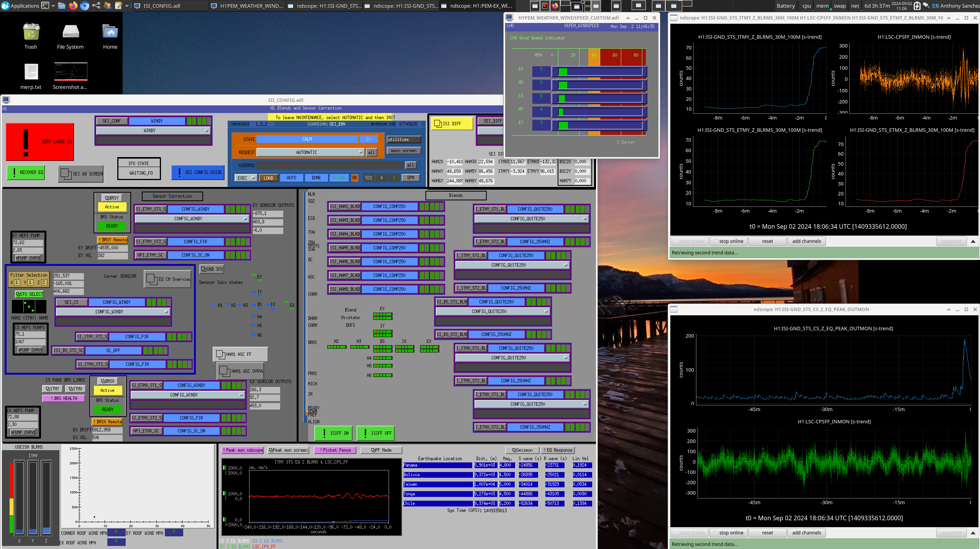The image size is (980, 549).
Task: Click add channels in the lower ndscope window
Action: click(x=806, y=533)
